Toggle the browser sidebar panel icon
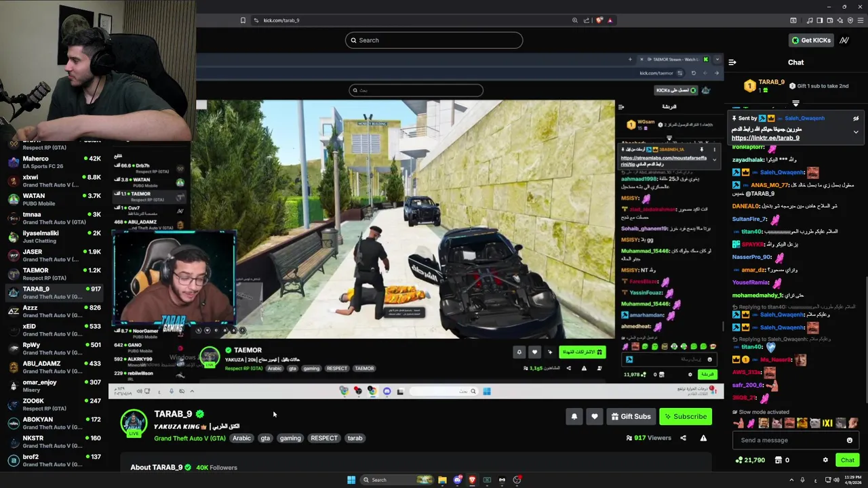The height and width of the screenshot is (488, 868). (819, 20)
